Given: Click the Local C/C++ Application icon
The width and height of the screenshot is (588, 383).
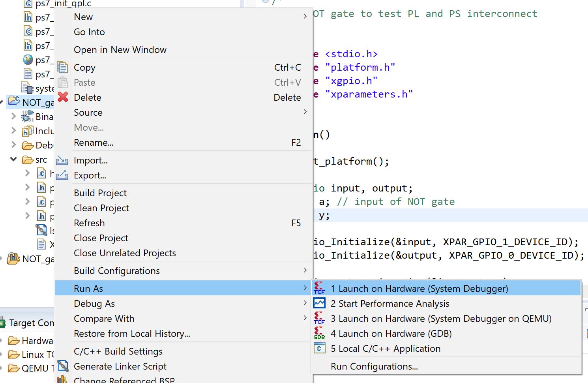Looking at the screenshot, I should point(319,349).
